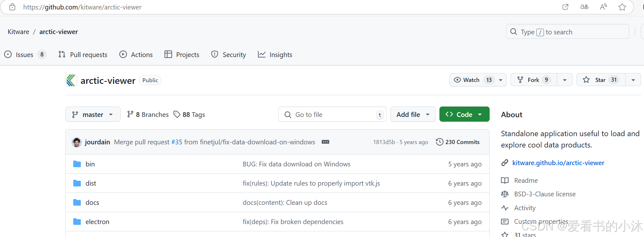
Task: Expand the Watch notifications dropdown arrow
Action: 501,80
